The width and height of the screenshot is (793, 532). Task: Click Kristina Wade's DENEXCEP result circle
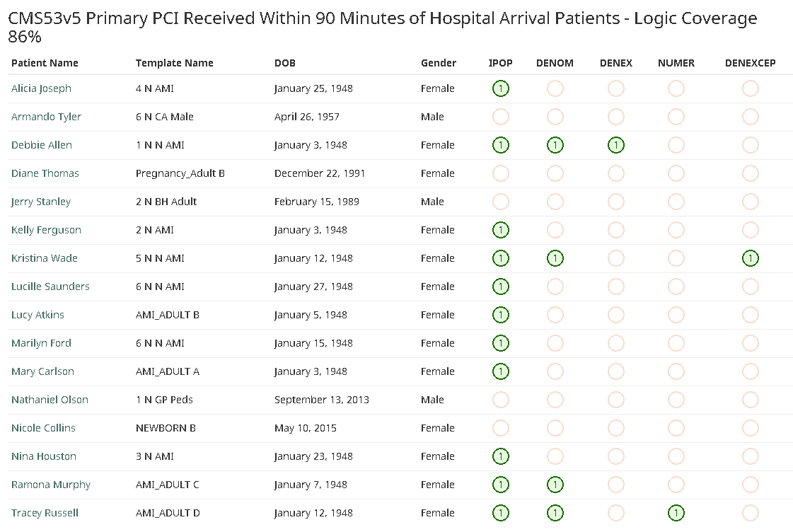point(750,258)
